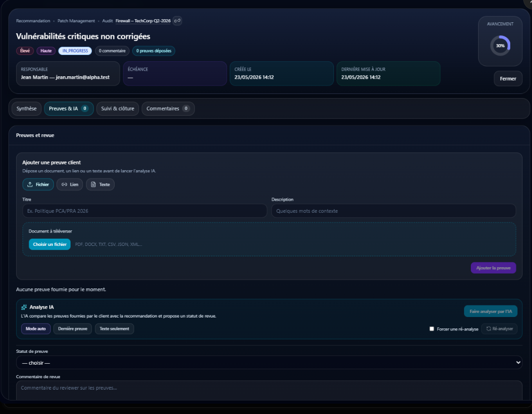Select Mode auto analysis option
The width and height of the screenshot is (532, 414).
coord(36,328)
